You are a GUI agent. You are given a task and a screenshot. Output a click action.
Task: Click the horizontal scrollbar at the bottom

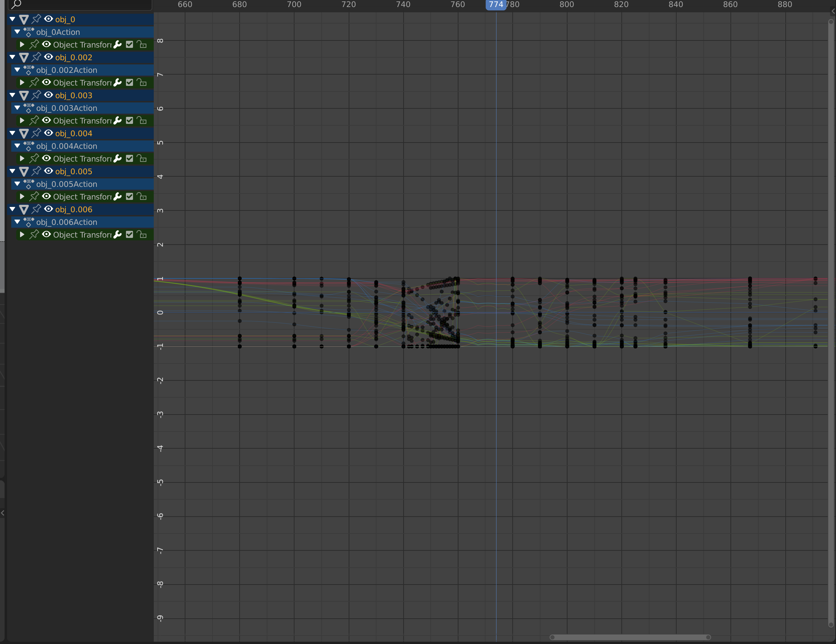point(630,638)
